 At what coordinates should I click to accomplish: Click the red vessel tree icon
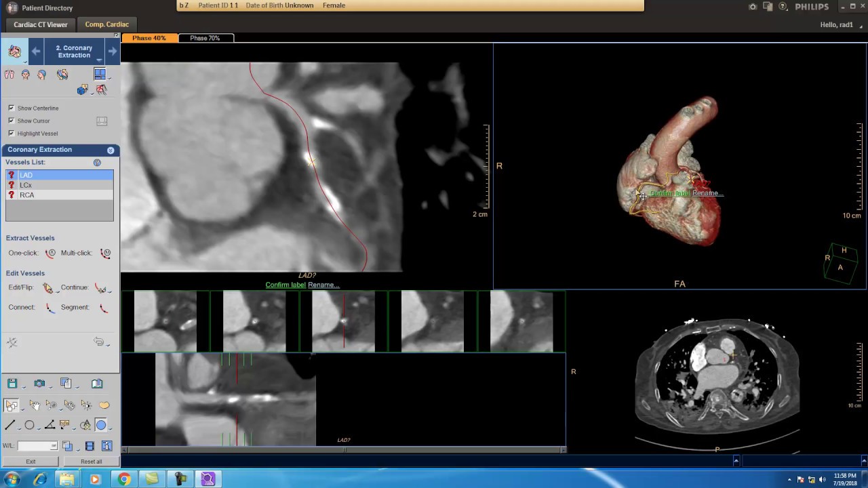(x=101, y=89)
